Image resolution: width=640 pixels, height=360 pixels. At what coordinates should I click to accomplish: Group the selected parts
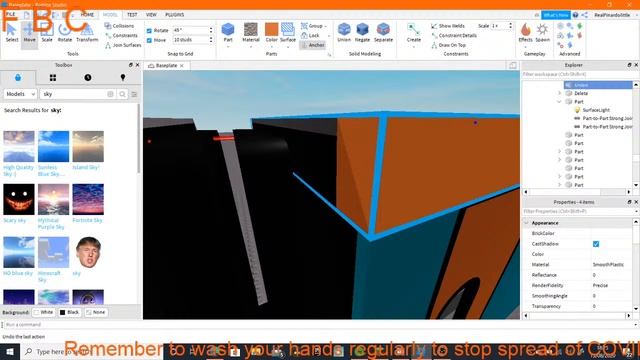[312, 26]
